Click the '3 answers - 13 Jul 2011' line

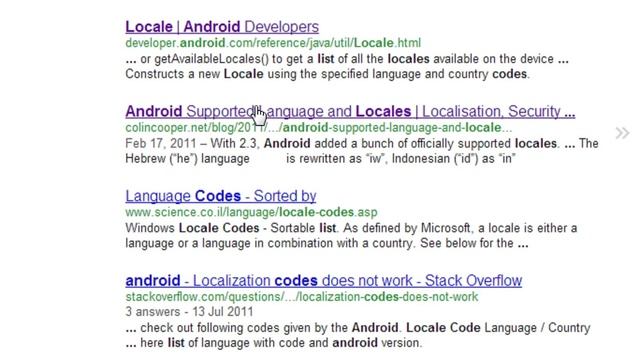(189, 312)
